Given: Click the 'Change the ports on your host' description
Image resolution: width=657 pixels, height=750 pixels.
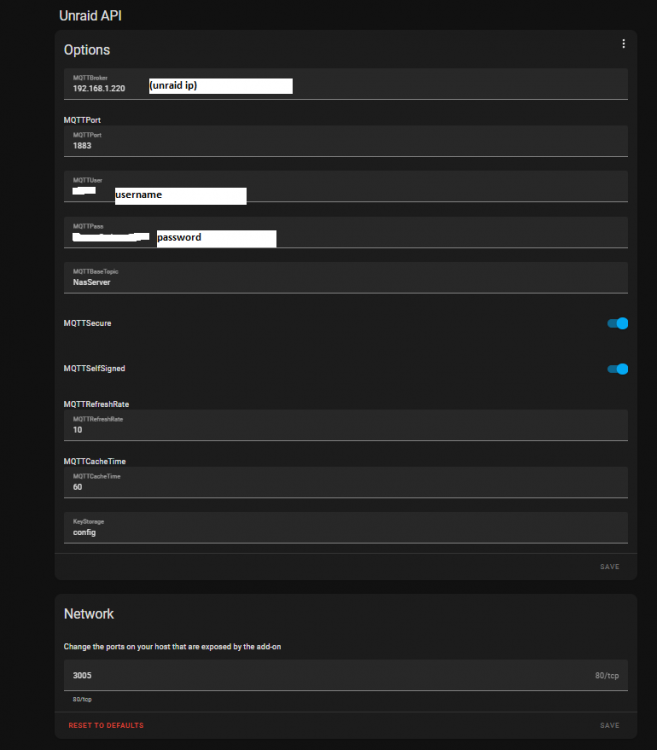Looking at the screenshot, I should tap(172, 647).
